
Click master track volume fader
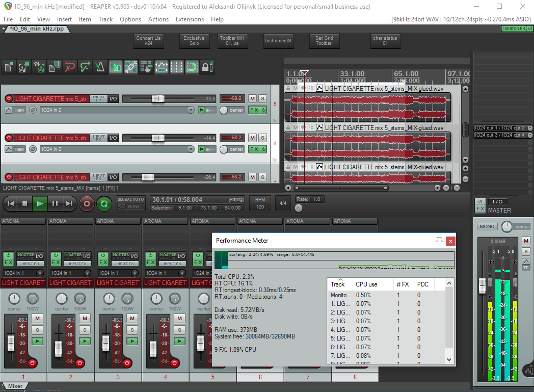point(482,285)
